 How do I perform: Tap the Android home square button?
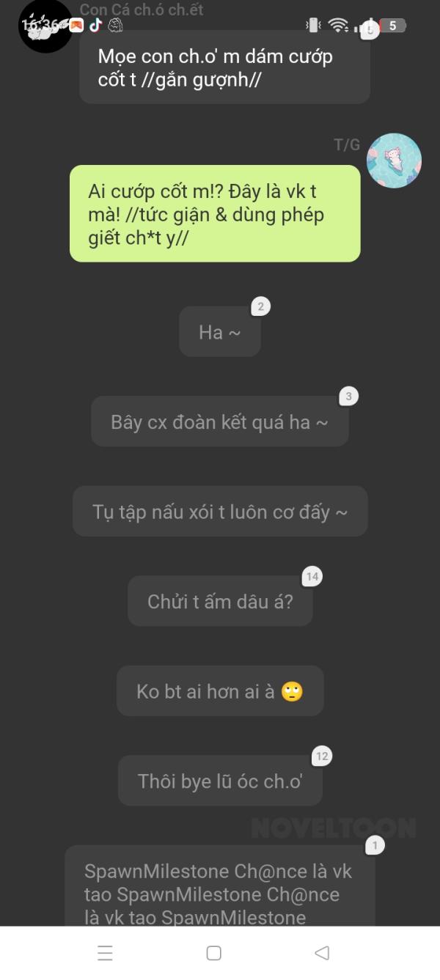pos(213,953)
